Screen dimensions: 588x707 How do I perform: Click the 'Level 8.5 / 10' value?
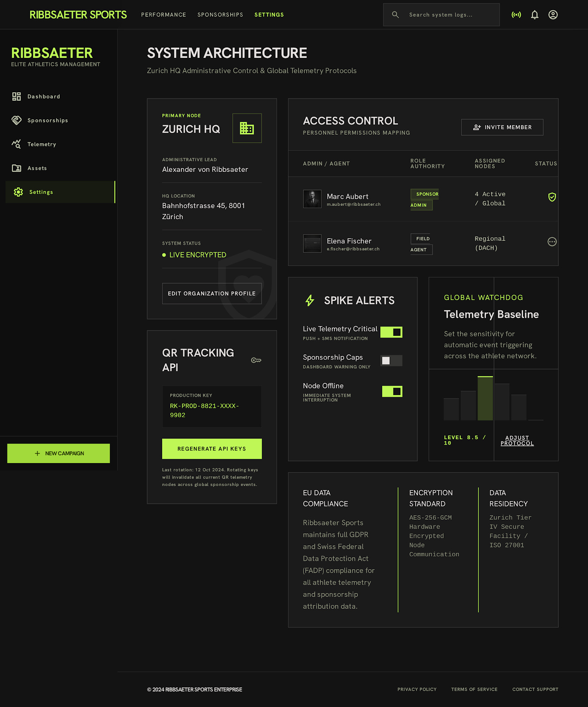click(465, 440)
